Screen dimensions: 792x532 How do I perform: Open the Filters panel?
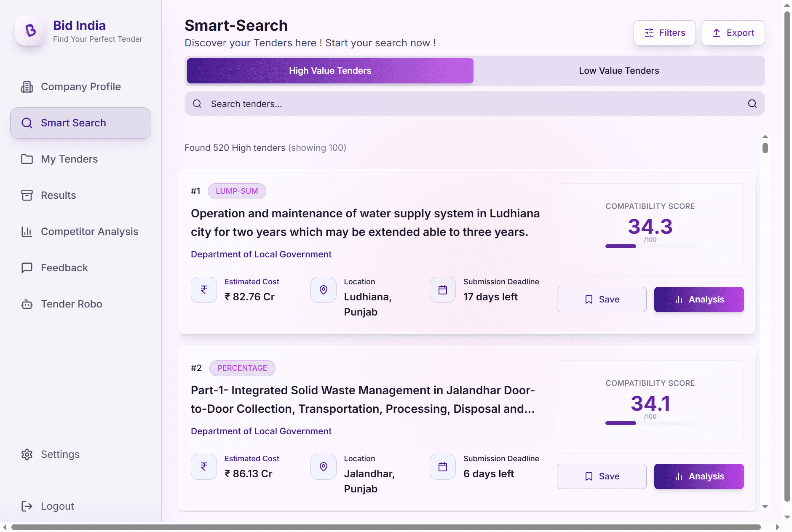click(x=665, y=32)
